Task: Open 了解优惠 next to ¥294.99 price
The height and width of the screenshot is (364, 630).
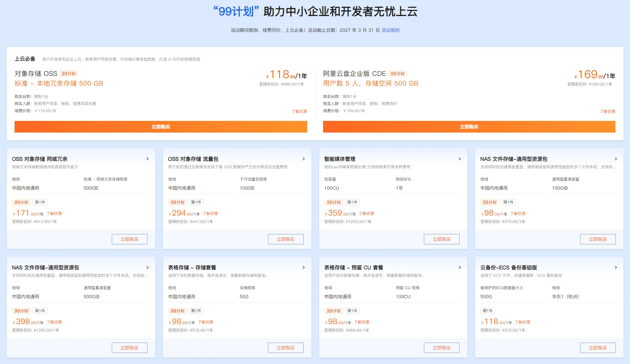Action: (x=210, y=214)
